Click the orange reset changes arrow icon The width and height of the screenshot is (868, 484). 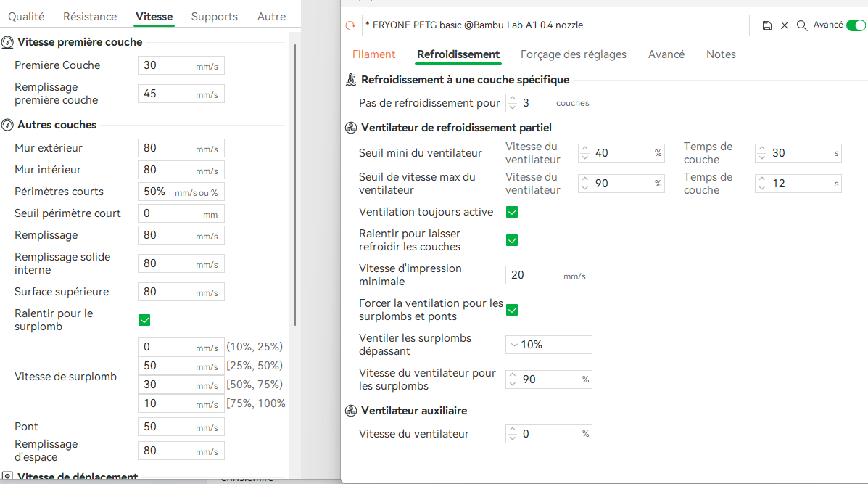click(x=350, y=25)
